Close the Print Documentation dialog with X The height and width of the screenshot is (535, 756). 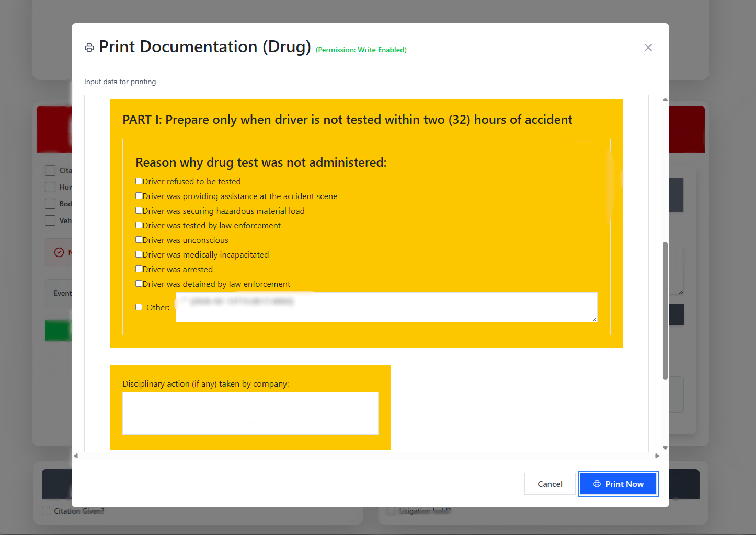(x=648, y=48)
